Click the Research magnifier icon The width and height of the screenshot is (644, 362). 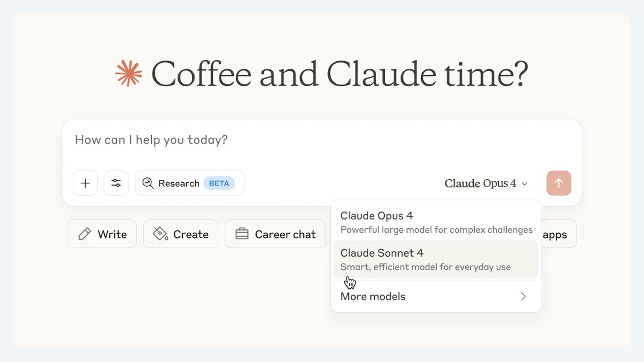pos(148,183)
